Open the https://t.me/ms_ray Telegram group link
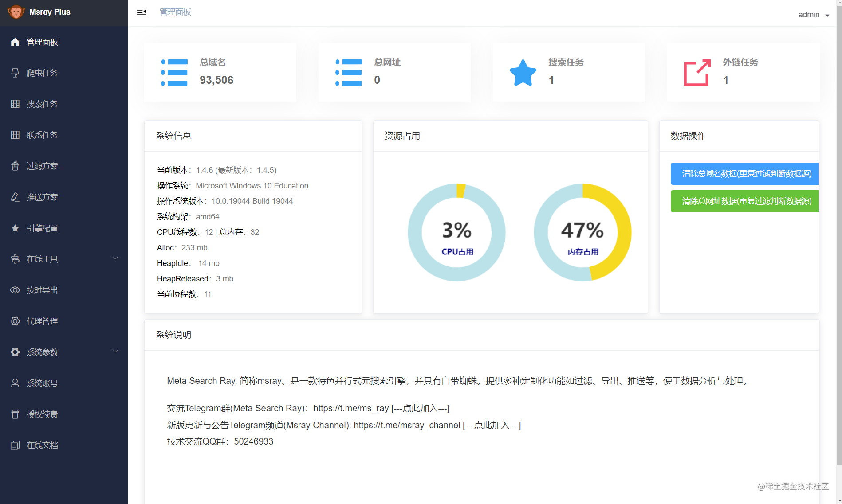 351,408
